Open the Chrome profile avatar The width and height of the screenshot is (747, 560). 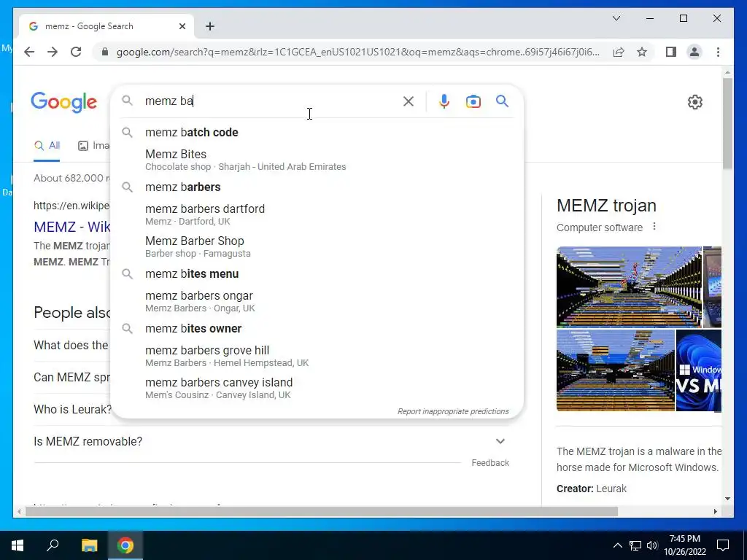694,52
